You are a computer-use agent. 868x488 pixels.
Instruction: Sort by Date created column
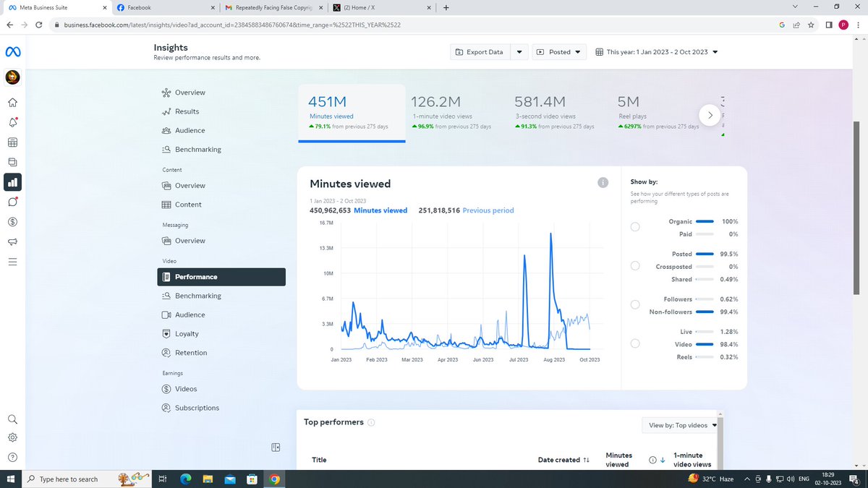point(564,460)
